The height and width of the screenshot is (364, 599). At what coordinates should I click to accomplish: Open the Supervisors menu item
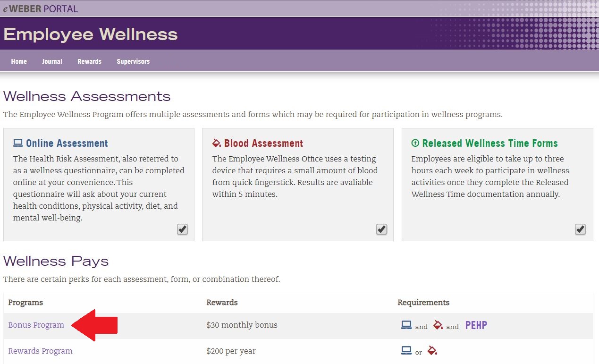coord(133,61)
